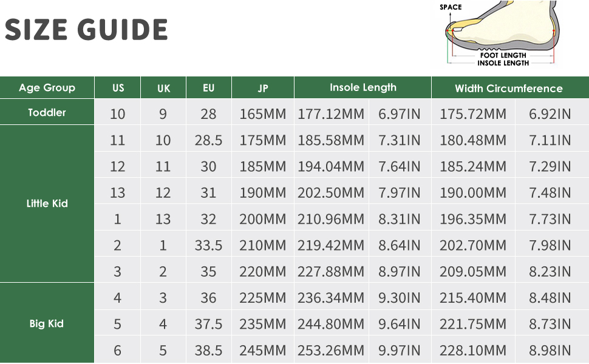The width and height of the screenshot is (589, 364).
Task: Click the SPACE label on the diagram
Action: coord(451,7)
